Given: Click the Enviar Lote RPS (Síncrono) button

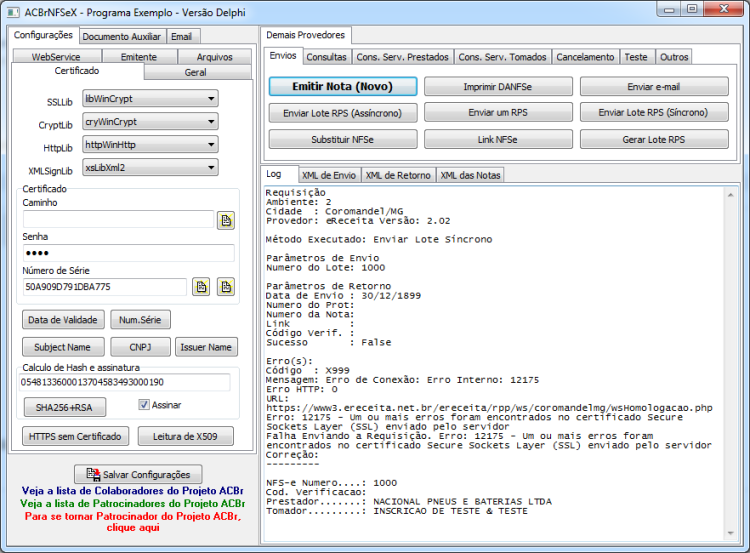Looking at the screenshot, I should coord(653,112).
